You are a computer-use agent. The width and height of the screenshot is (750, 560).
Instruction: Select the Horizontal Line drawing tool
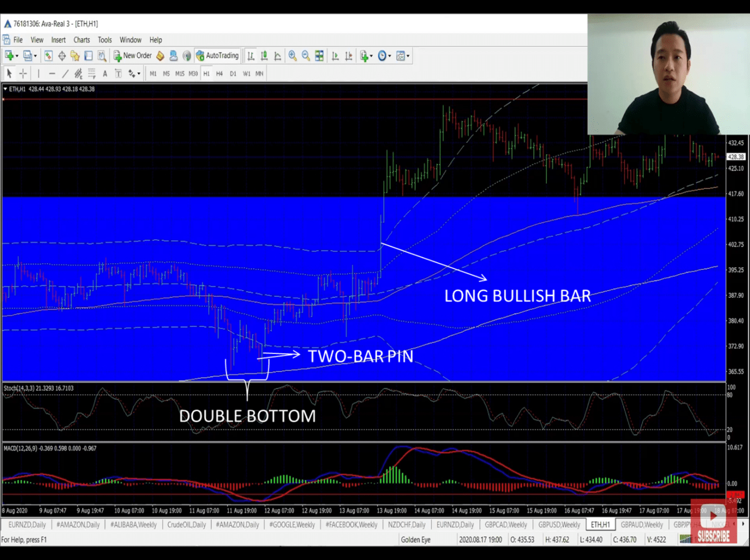click(x=52, y=73)
